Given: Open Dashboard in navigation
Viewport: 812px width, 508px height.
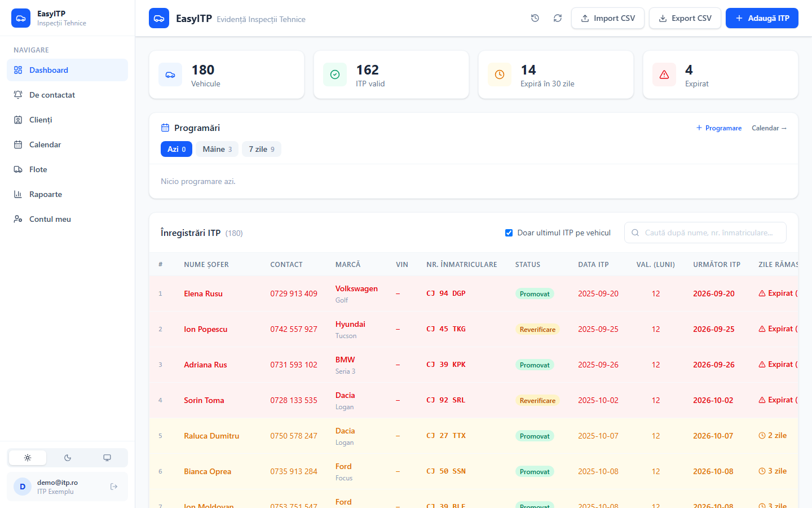Looking at the screenshot, I should click(x=67, y=70).
